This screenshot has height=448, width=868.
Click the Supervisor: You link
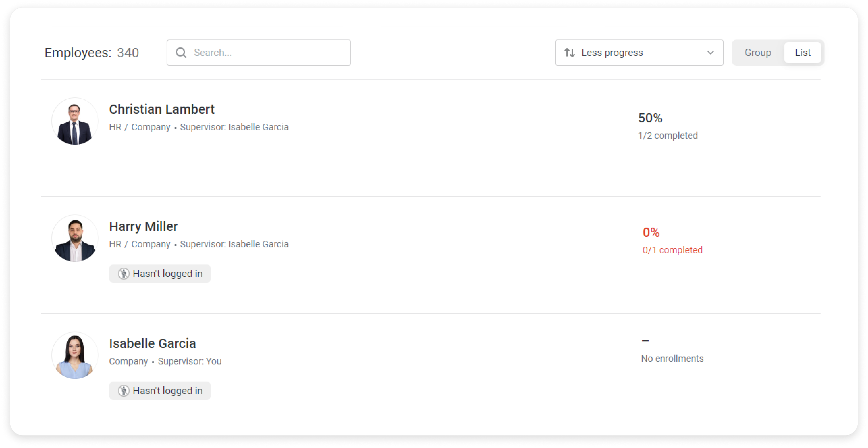pos(190,361)
